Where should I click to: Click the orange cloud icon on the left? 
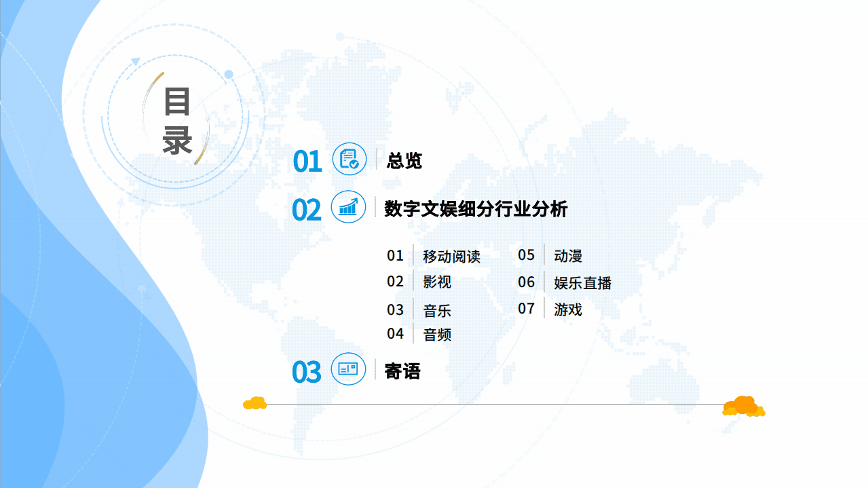(x=254, y=404)
